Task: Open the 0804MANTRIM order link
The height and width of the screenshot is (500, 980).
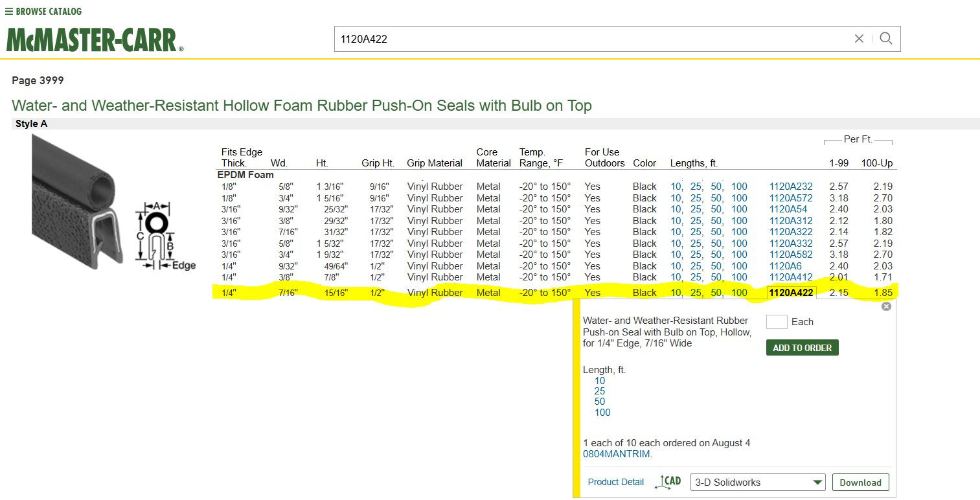Action: (x=617, y=454)
